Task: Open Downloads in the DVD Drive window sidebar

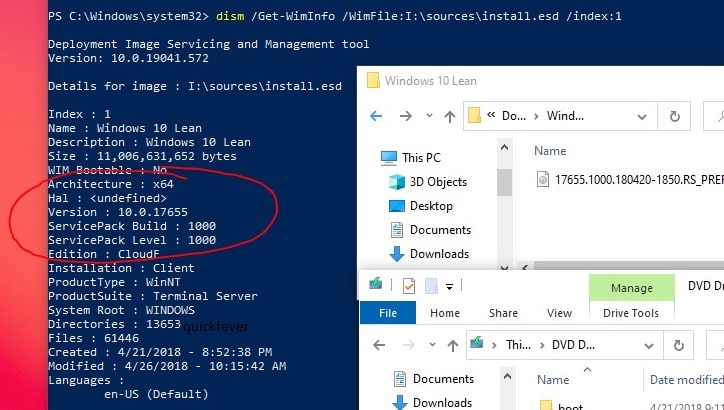Action: [432, 403]
